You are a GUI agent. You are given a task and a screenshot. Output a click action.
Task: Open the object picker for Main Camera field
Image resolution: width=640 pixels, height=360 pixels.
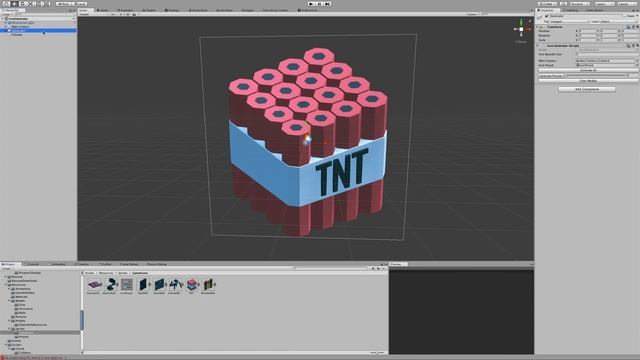637,61
